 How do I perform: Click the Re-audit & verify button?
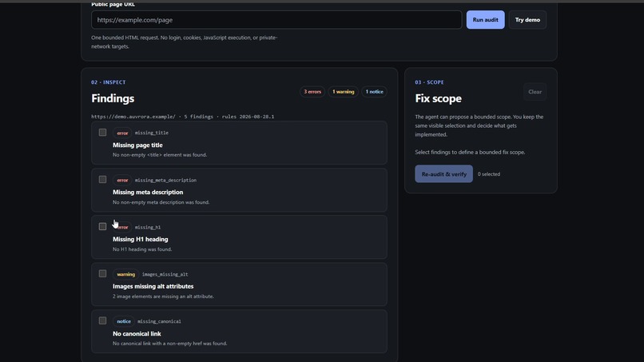[443, 174]
